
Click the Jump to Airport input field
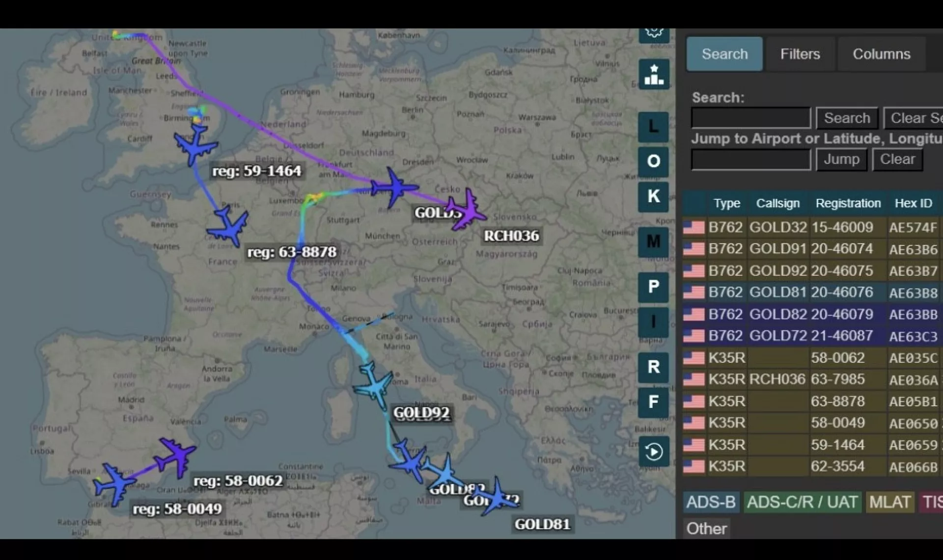coord(750,160)
